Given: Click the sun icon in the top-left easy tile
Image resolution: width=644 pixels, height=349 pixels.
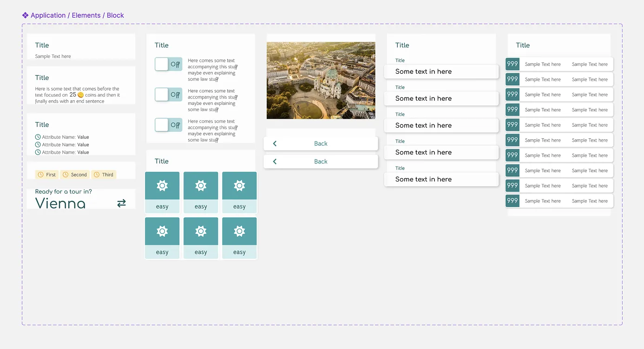Looking at the screenshot, I should pyautogui.click(x=162, y=186).
